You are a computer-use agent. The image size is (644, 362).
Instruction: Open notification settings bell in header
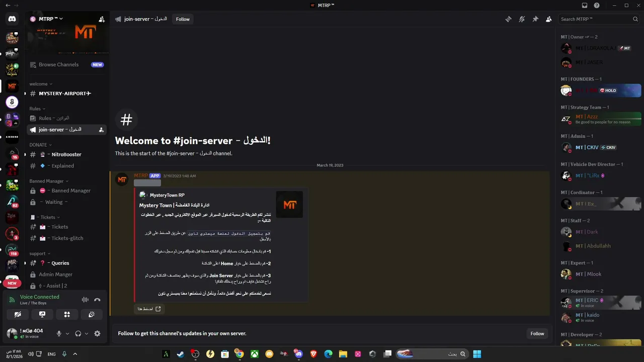point(522,19)
